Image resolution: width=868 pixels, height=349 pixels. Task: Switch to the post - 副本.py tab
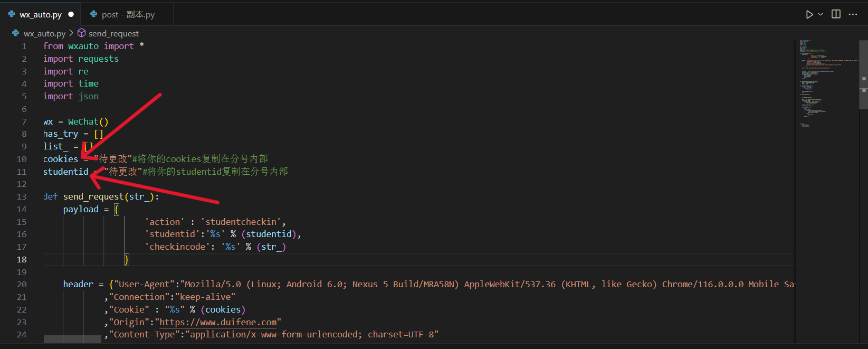[128, 14]
